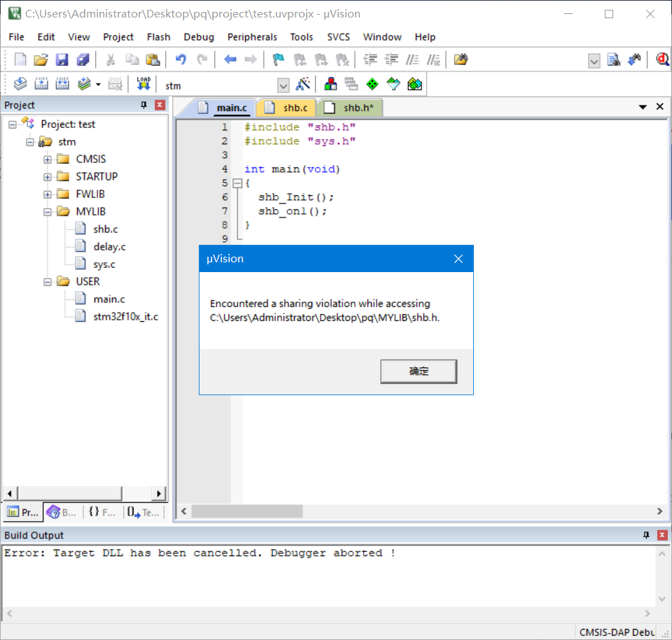672x640 pixels.
Task: Switch to the shb.h* editor tab
Action: pyautogui.click(x=350, y=108)
